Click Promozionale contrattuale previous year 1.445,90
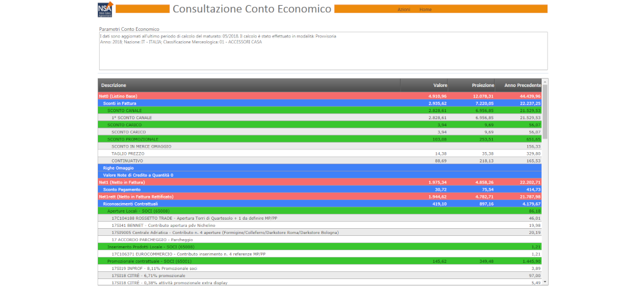Image resolution: width=644 pixels, height=290 pixels. (532, 261)
